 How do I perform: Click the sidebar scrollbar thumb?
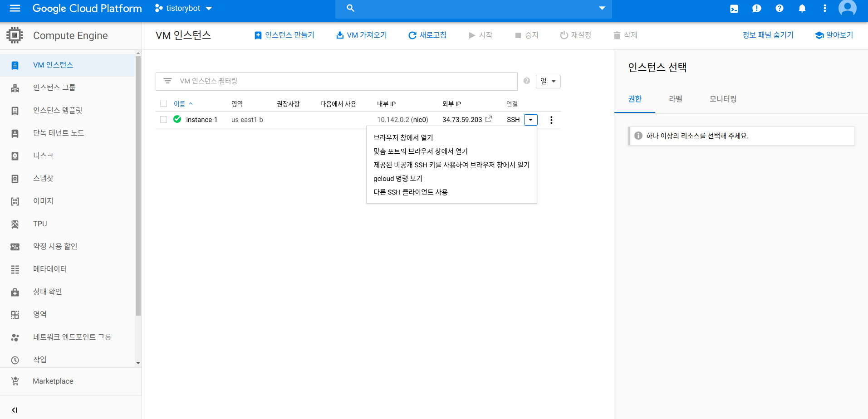click(x=138, y=185)
